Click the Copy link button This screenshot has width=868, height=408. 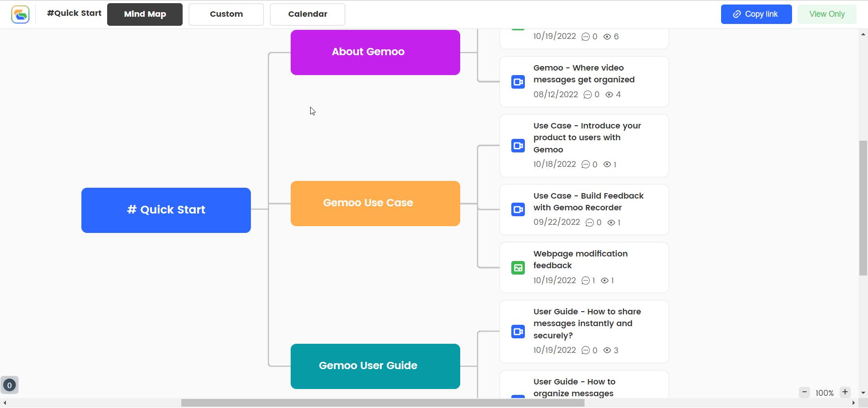tap(756, 14)
